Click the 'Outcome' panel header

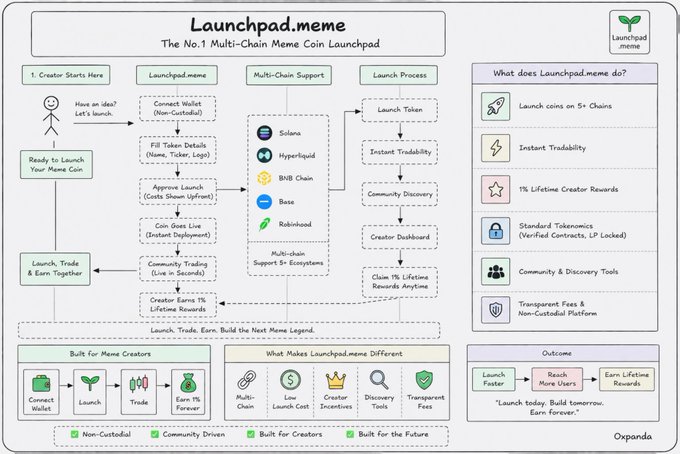click(563, 353)
